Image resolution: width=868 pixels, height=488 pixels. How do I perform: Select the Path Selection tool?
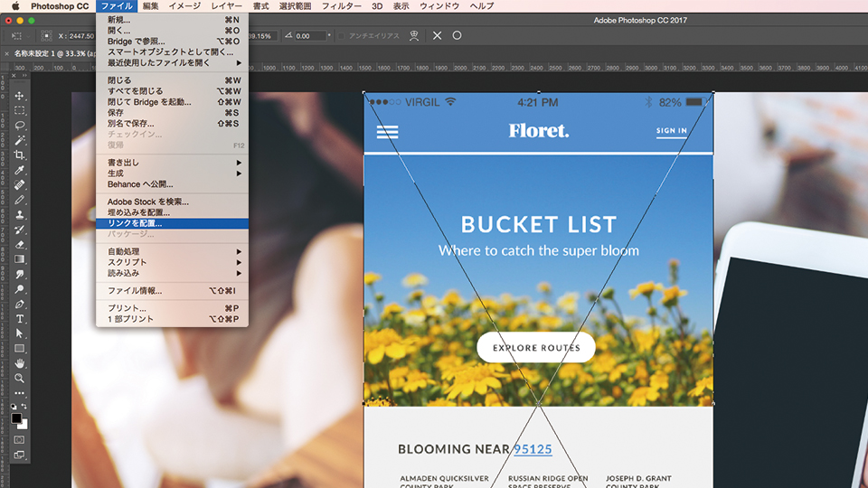19,333
